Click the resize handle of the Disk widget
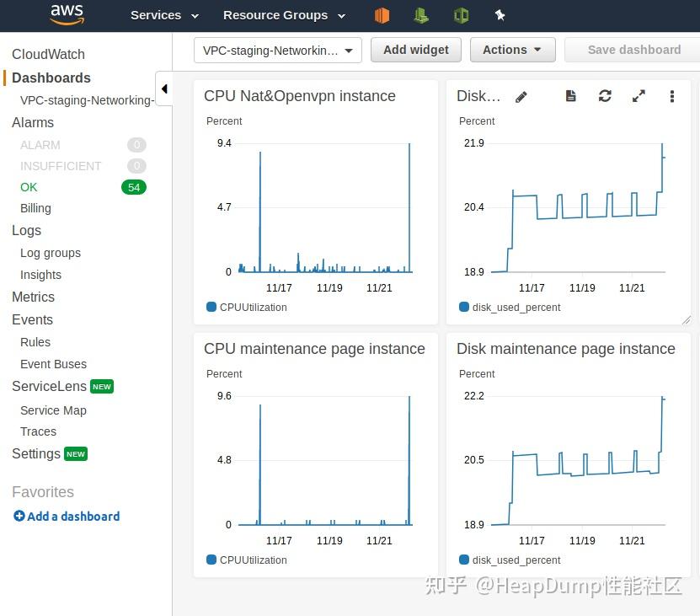Screen dimensions: 700x616 [686, 319]
